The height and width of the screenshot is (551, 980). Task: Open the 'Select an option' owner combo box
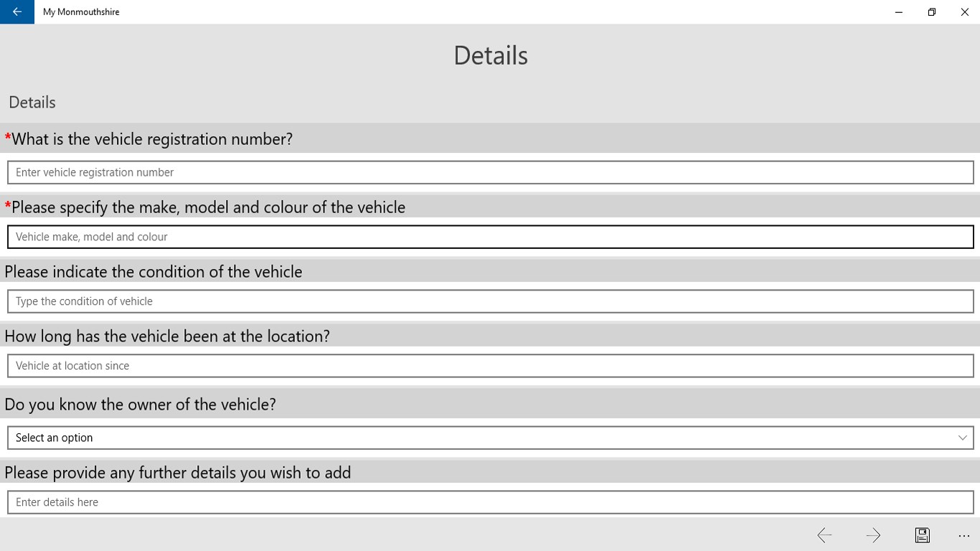pyautogui.click(x=481, y=438)
